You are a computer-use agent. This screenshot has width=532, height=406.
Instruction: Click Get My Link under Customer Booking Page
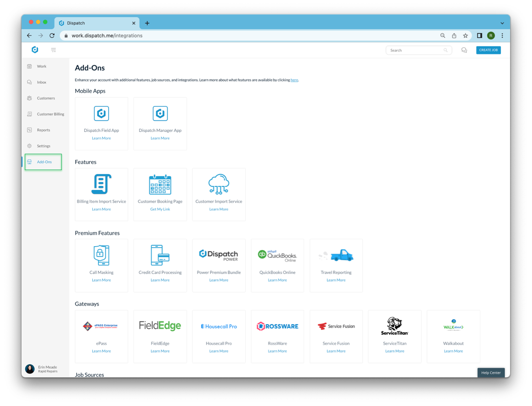tap(160, 209)
